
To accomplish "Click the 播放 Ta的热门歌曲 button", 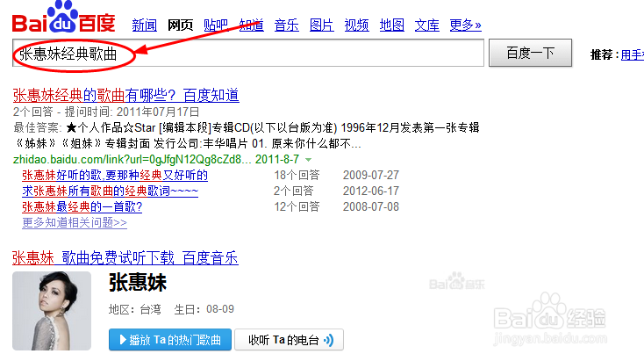I will coord(170,340).
